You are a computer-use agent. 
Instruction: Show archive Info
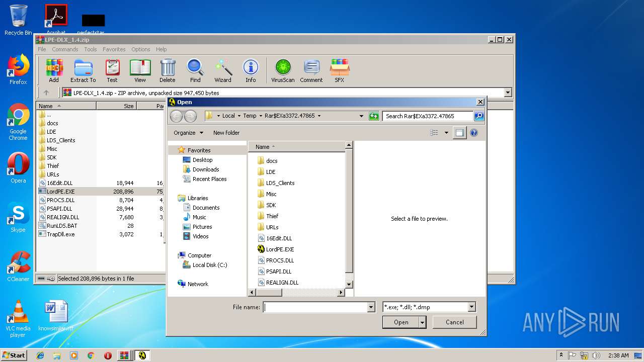pos(251,71)
